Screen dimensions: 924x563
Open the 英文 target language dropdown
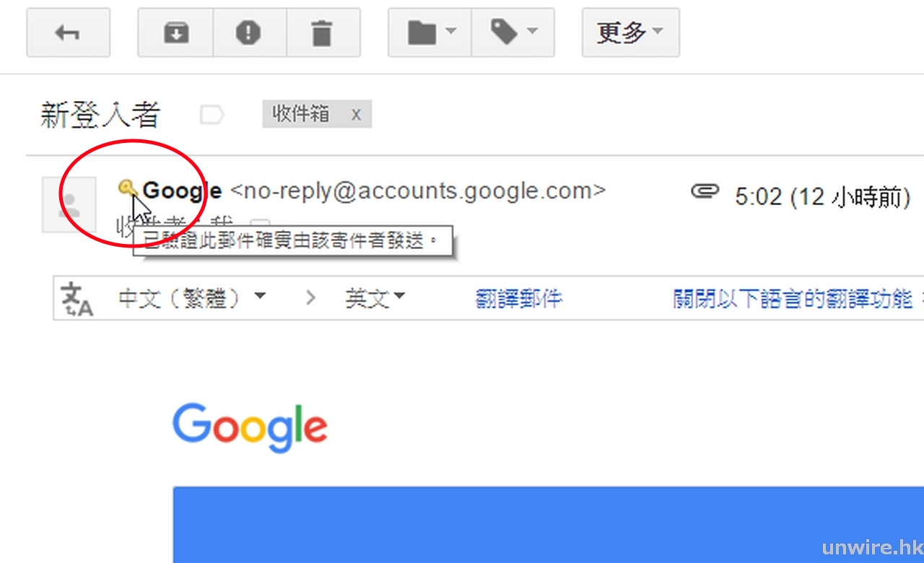375,298
